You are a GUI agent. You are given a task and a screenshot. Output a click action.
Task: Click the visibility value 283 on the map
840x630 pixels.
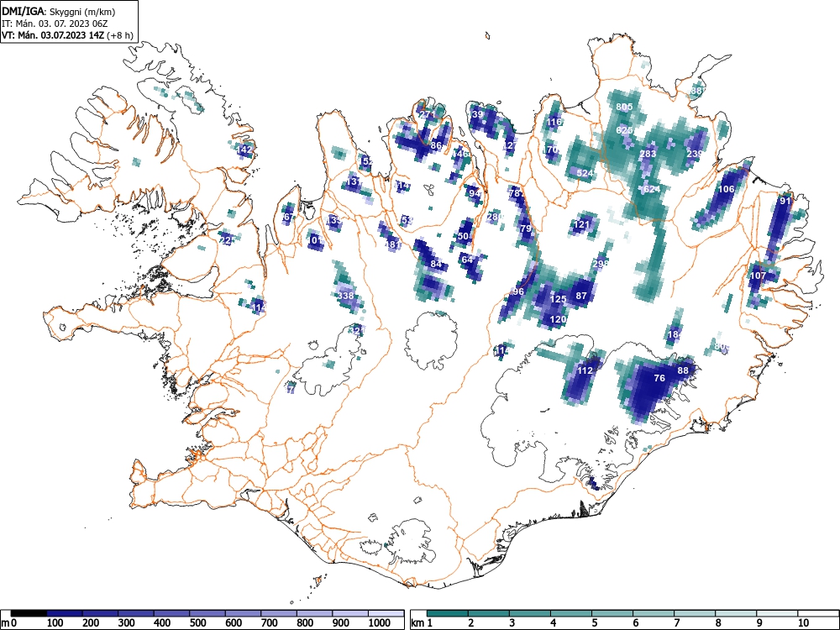[648, 154]
